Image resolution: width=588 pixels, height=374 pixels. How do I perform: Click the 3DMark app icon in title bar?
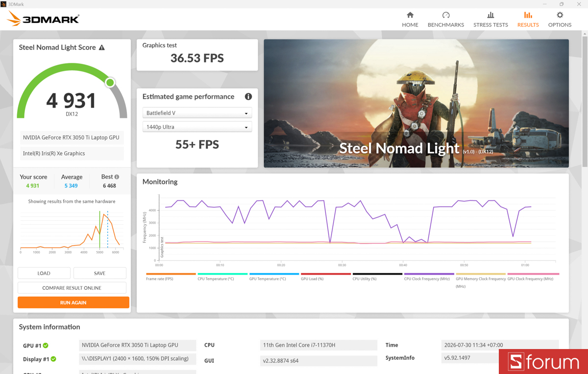4,4
